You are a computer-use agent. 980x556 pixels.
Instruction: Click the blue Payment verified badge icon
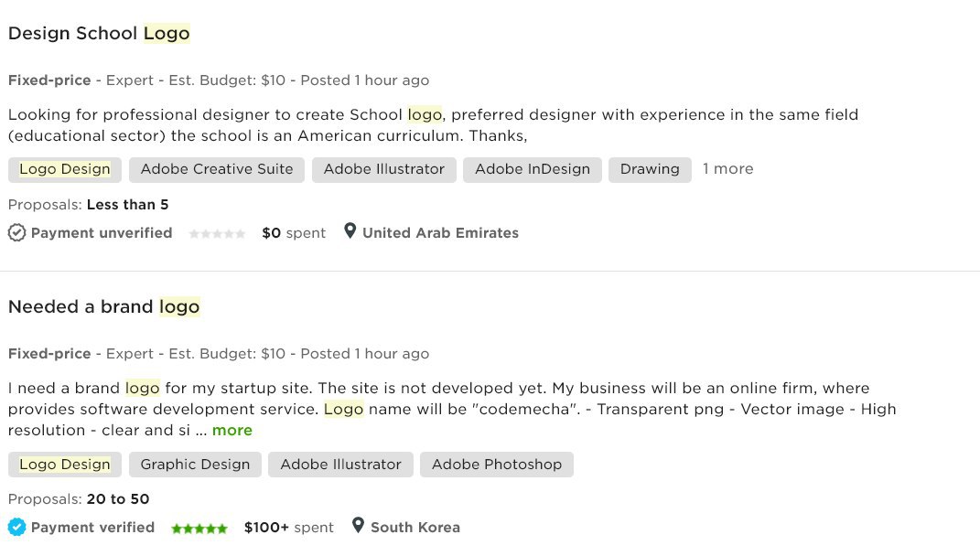[x=16, y=528]
